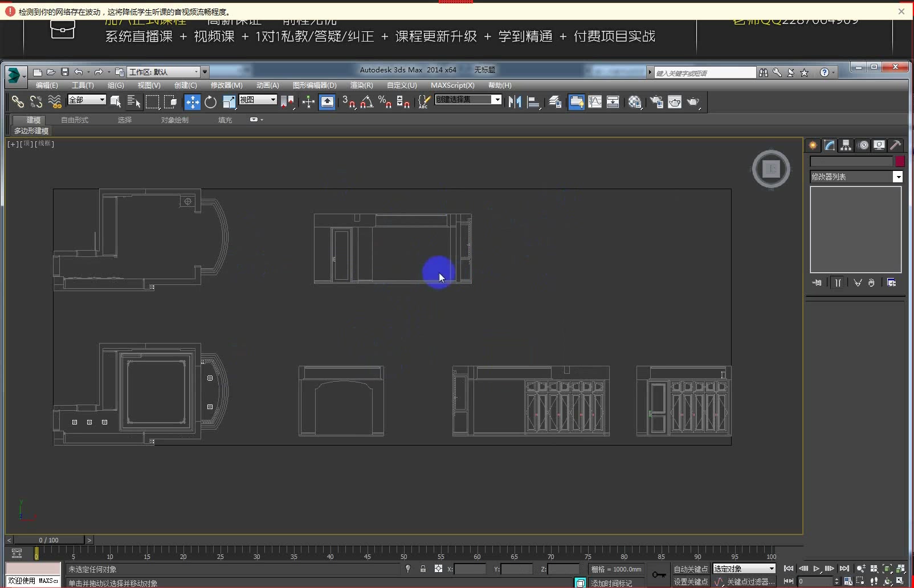The height and width of the screenshot is (588, 914).
Task: Expand the 选定对象 key filter dropdown
Action: tap(744, 568)
